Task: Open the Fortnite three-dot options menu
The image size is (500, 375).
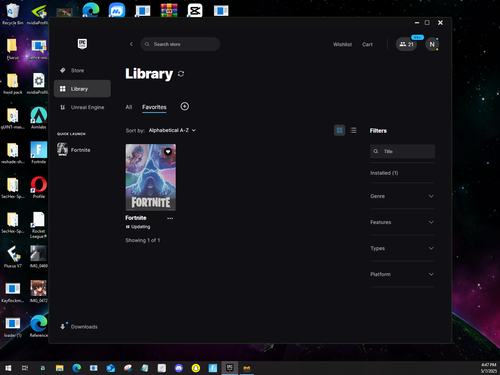Action: [x=170, y=218]
